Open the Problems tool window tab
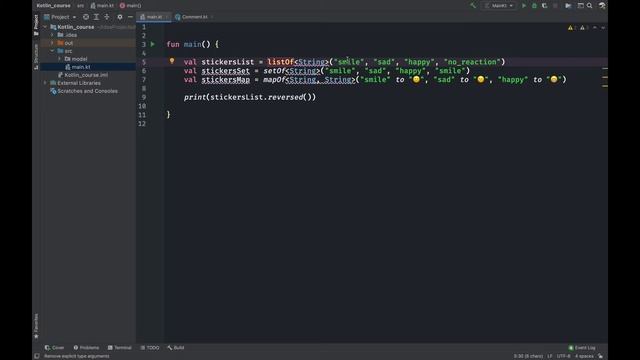The width and height of the screenshot is (640, 360). coord(86,348)
